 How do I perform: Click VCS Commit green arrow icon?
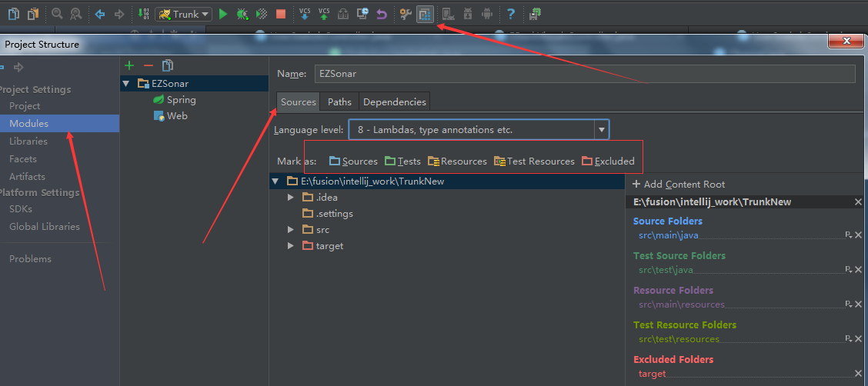(325, 14)
